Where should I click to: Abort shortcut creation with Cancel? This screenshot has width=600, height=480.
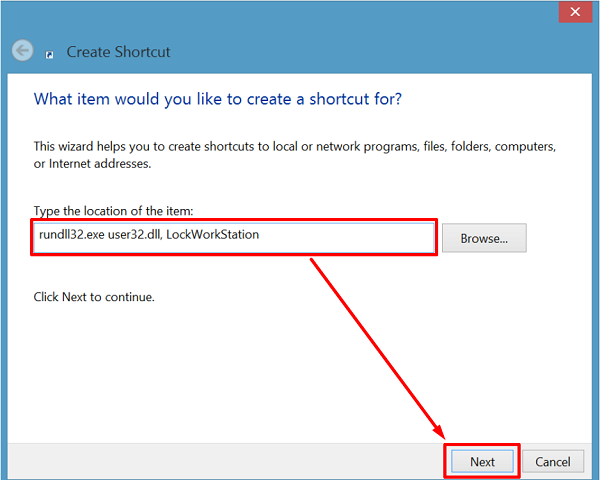point(553,462)
